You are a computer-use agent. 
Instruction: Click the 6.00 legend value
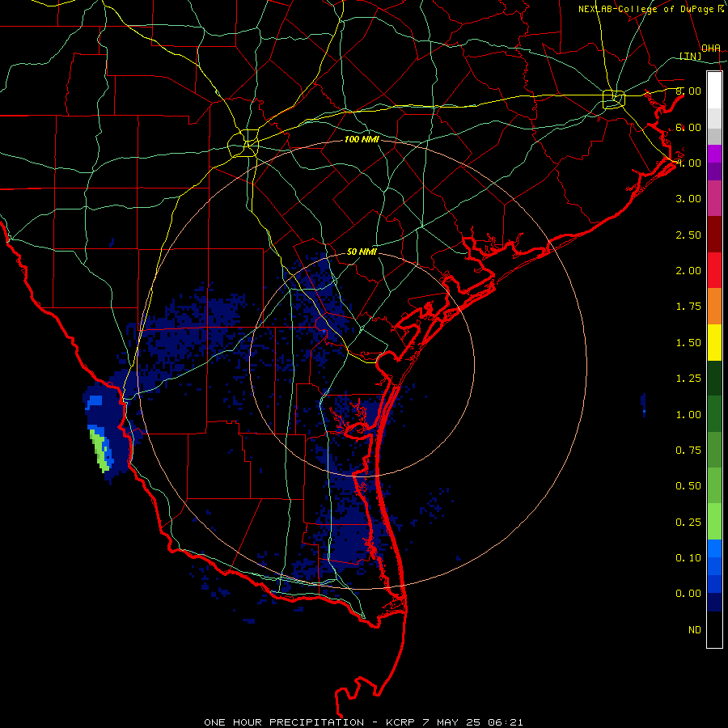point(688,127)
